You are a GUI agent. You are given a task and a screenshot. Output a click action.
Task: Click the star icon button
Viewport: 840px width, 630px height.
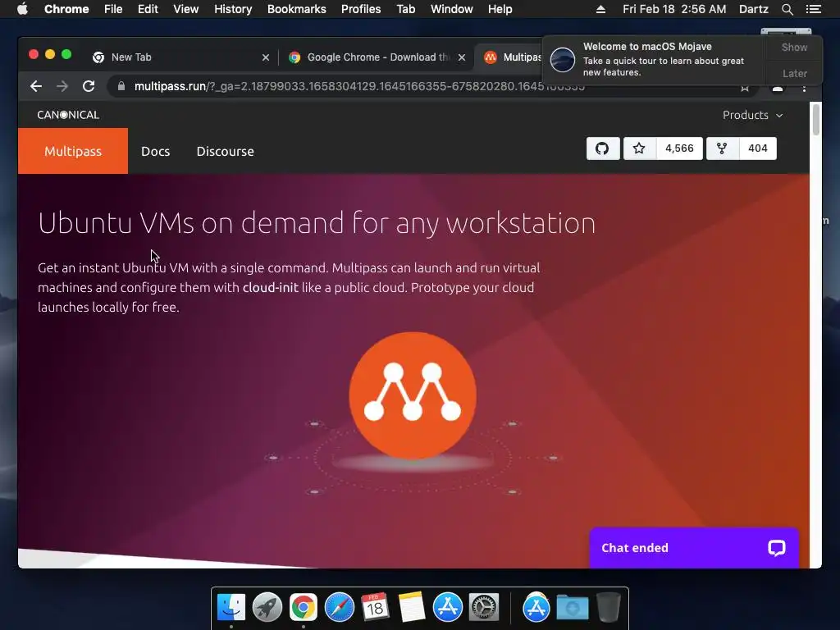pos(638,148)
